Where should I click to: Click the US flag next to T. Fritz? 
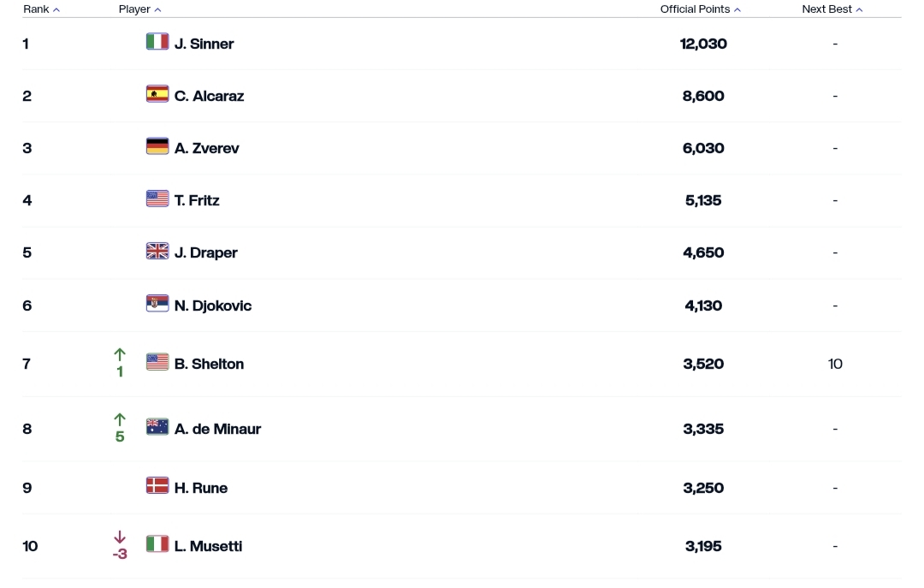click(x=157, y=199)
